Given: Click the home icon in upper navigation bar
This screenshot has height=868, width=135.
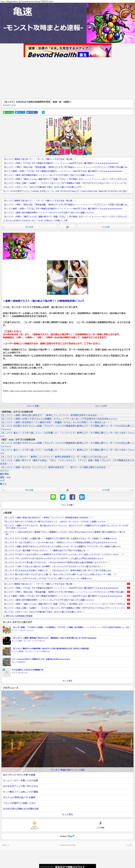Looking at the screenshot, I should (68, 227).
